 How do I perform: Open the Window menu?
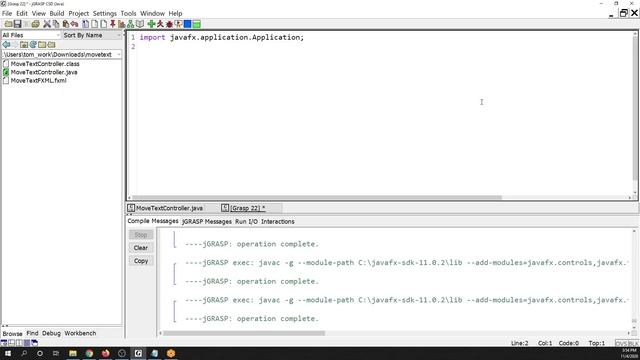[x=152, y=13]
